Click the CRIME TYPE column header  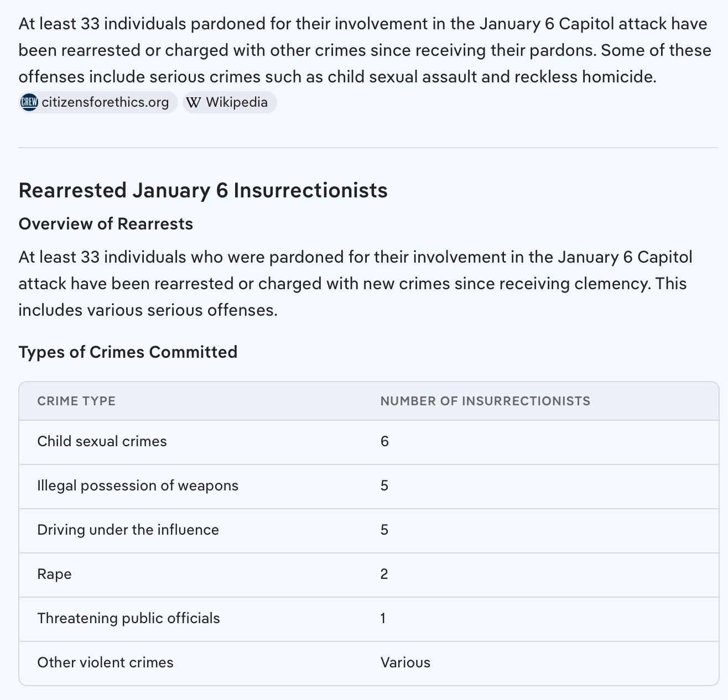(x=76, y=401)
